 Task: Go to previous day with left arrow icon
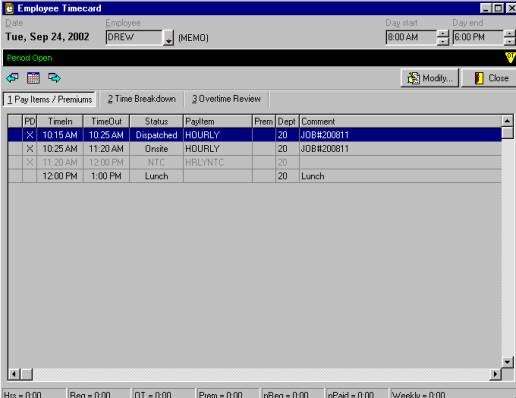pyautogui.click(x=12, y=78)
